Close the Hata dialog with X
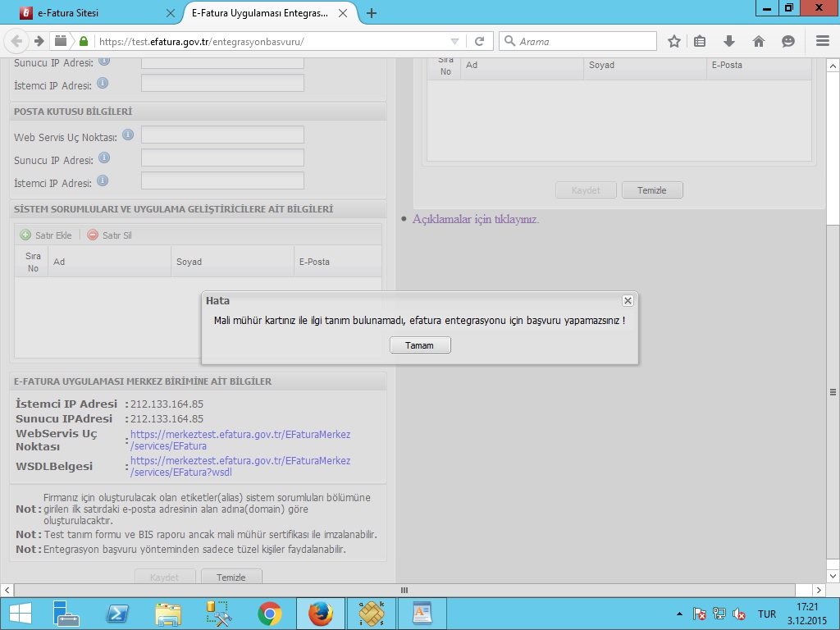 tap(628, 300)
